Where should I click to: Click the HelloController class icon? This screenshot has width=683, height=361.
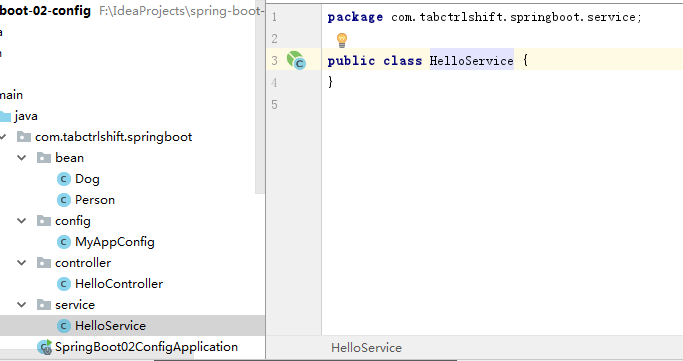[64, 284]
